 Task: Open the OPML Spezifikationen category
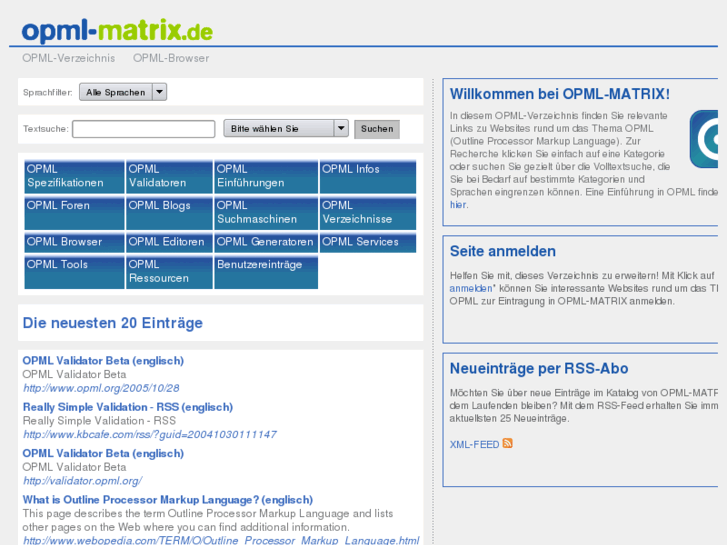74,177
